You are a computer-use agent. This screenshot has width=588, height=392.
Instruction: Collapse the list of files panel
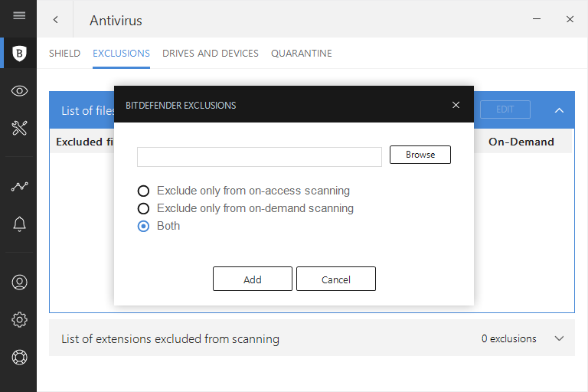[559, 110]
